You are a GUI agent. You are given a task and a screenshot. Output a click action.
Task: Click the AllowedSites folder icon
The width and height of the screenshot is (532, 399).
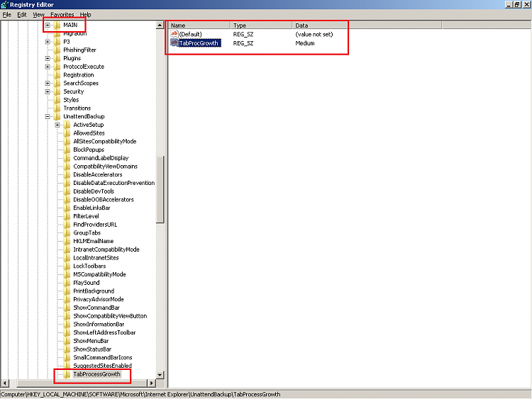(67, 133)
